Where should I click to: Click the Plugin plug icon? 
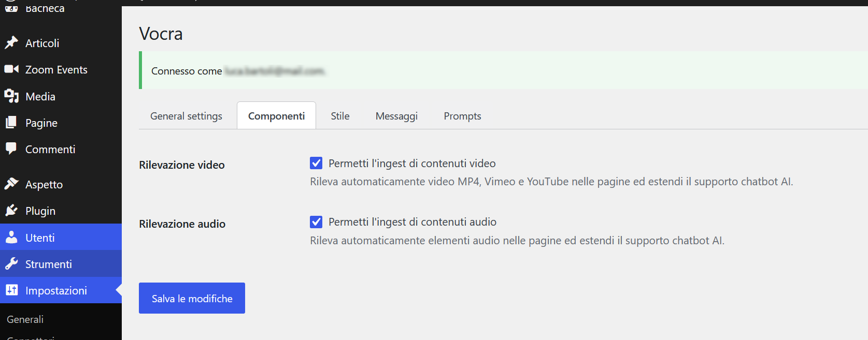coord(11,211)
